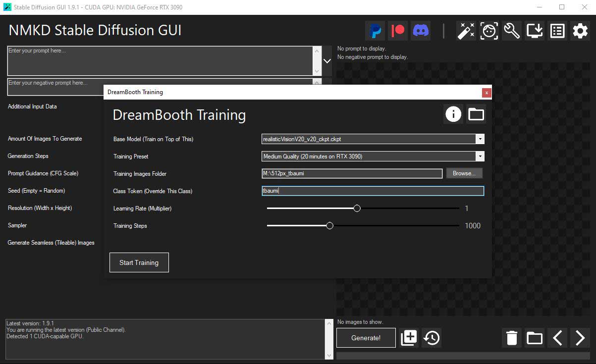Open the Training Preset dropdown
This screenshot has width=596, height=364.
click(480, 156)
